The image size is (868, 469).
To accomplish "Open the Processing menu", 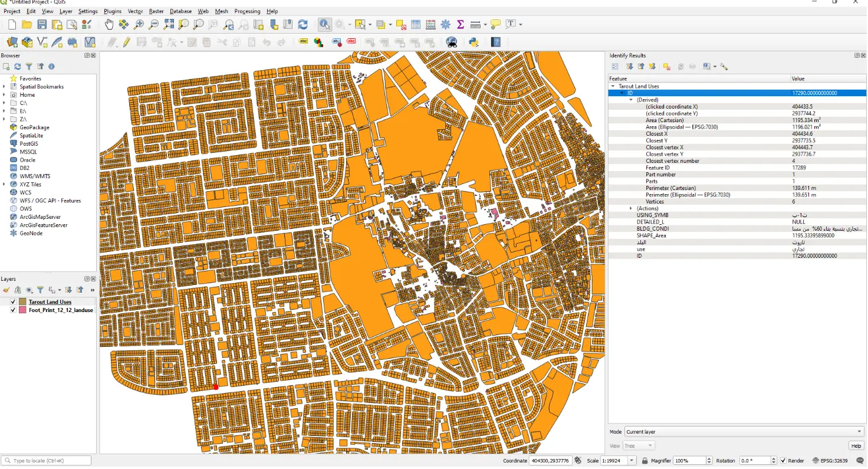I will (247, 11).
